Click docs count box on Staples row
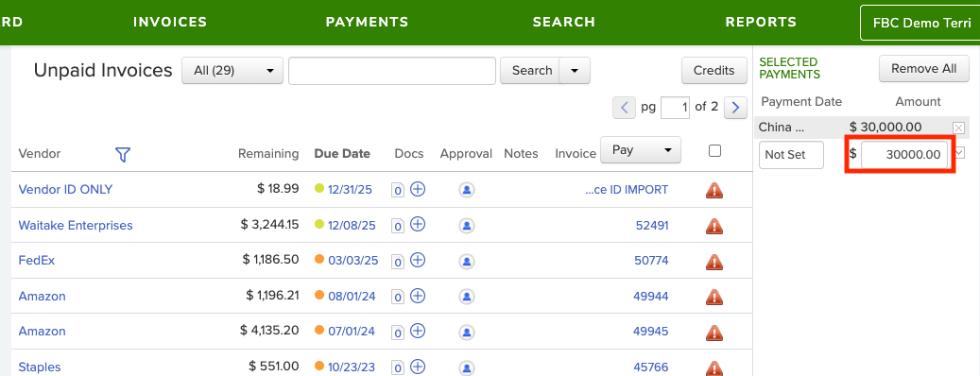The height and width of the screenshot is (376, 980). 398,367
